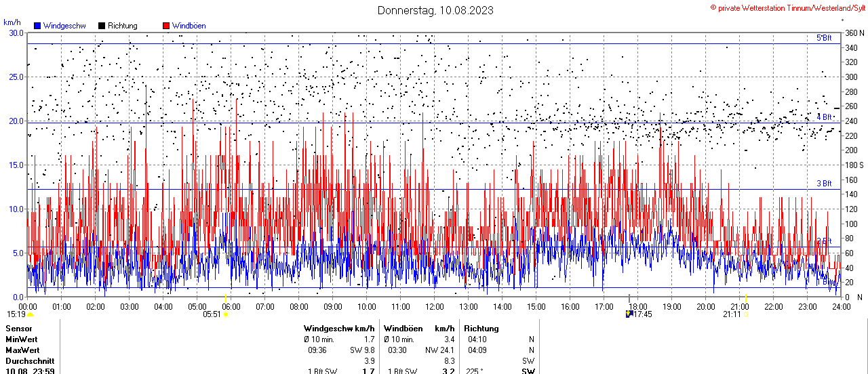Screen dimensions: 868x374
Task: Click the 17:45 time label
Action: tap(643, 314)
